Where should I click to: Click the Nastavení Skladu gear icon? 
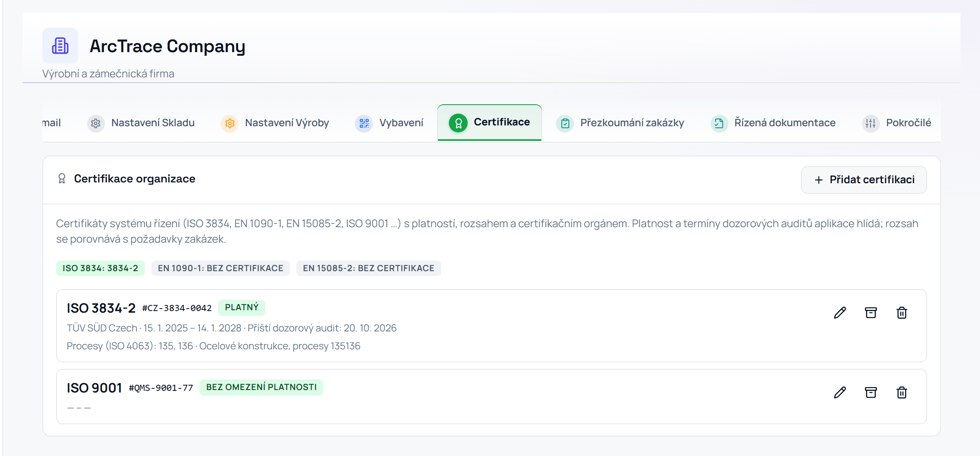point(96,123)
